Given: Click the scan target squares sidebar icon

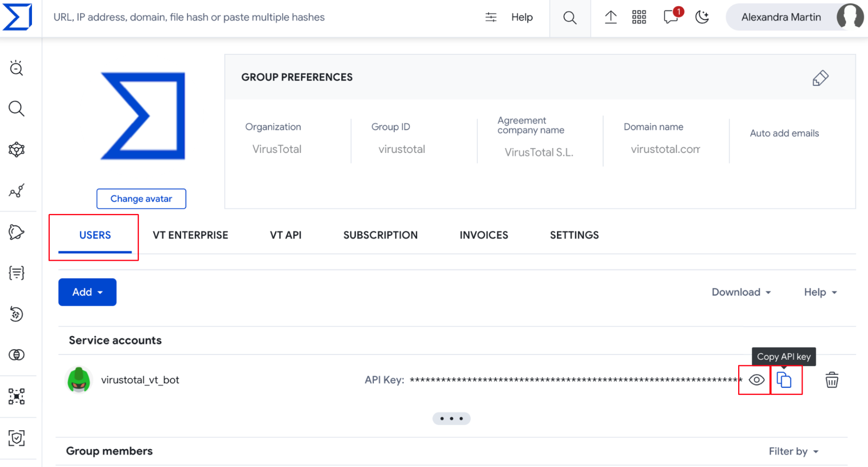Looking at the screenshot, I should pyautogui.click(x=17, y=396).
